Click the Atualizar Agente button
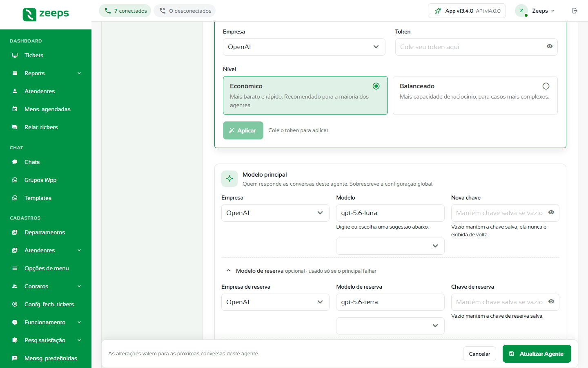Image resolution: width=588 pixels, height=368 pixels. 537,354
